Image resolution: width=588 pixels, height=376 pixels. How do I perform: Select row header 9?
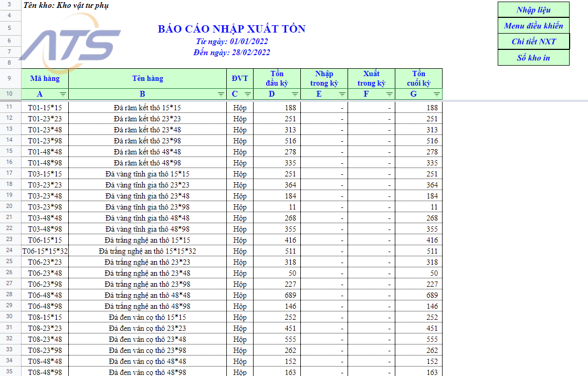tap(9, 78)
